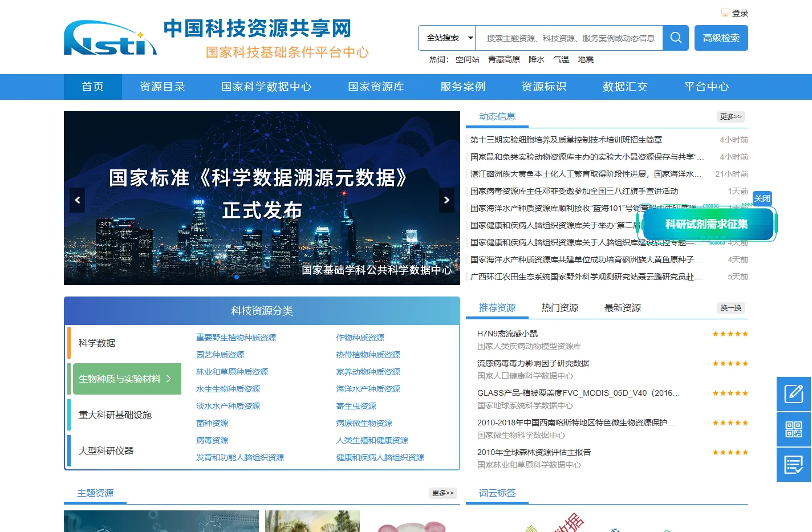
Task: Open news 国家病毒资源库主任邓菲受邀 article
Action: pyautogui.click(x=574, y=191)
